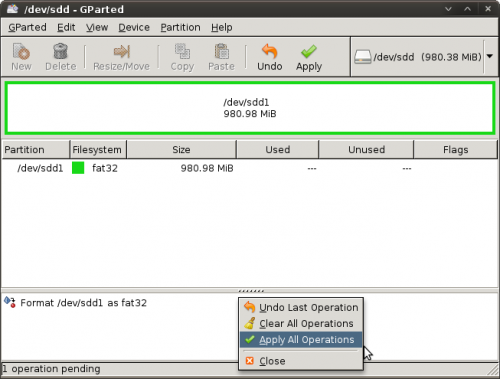Image resolution: width=500 pixels, height=379 pixels.
Task: Open the window menu arrow in the title bar
Action: pos(448,9)
